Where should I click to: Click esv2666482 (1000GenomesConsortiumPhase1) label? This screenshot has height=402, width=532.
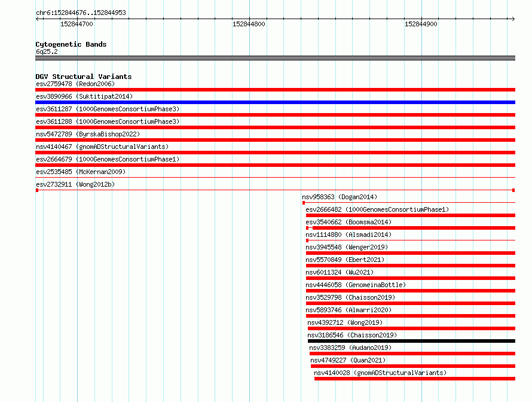[377, 209]
